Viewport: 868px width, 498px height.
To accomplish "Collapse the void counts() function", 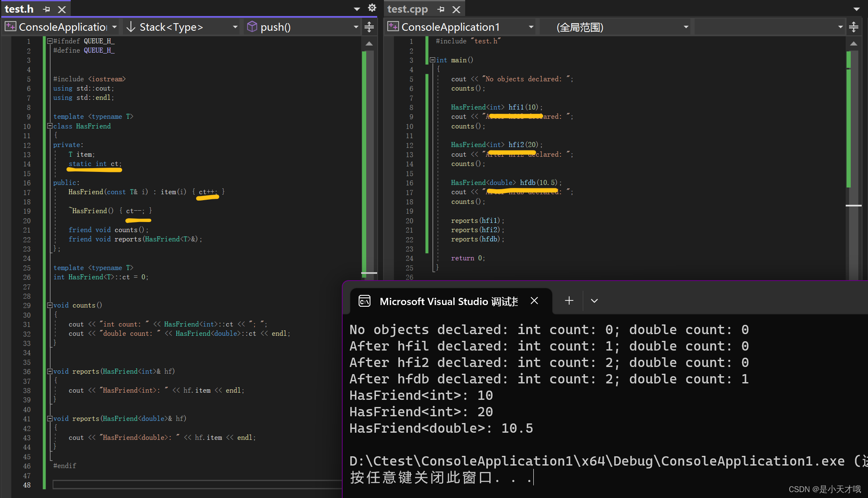I will click(50, 305).
